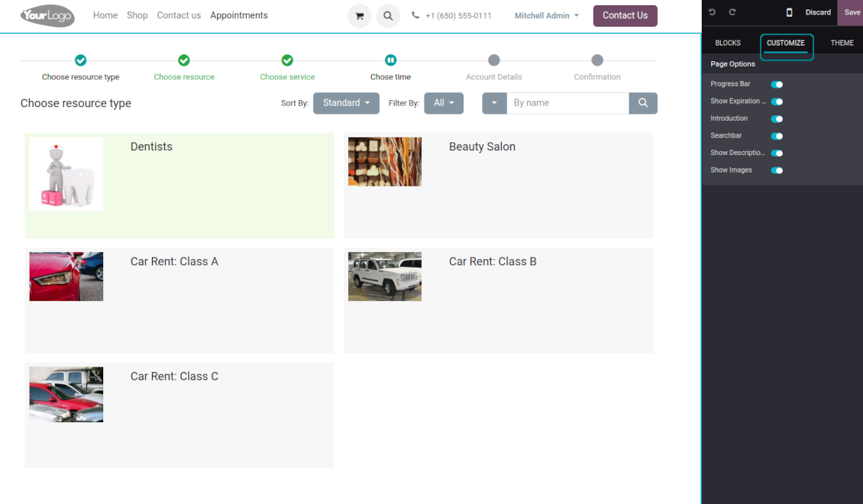The image size is (863, 504).
Task: Toggle Show Images option off
Action: [x=777, y=170]
